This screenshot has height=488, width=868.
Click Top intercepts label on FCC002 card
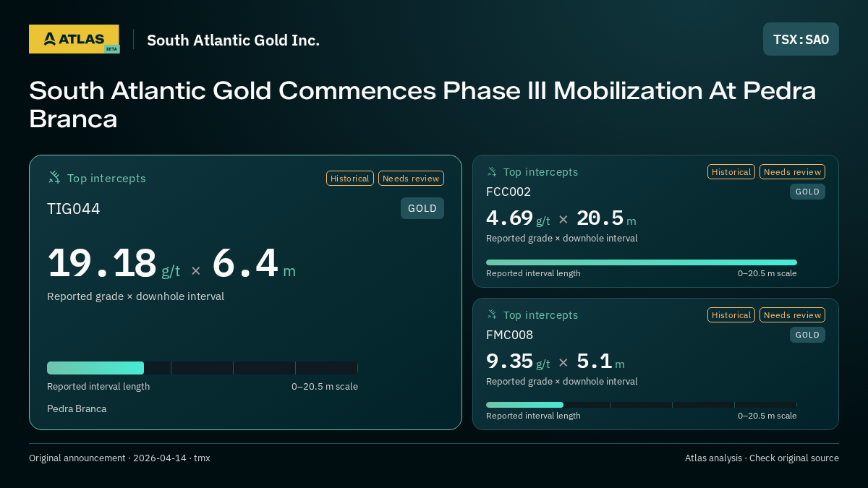(x=541, y=172)
